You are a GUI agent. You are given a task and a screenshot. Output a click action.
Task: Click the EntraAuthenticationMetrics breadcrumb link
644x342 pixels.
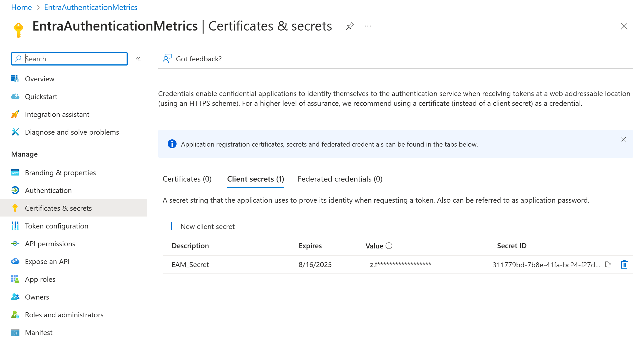tap(90, 7)
